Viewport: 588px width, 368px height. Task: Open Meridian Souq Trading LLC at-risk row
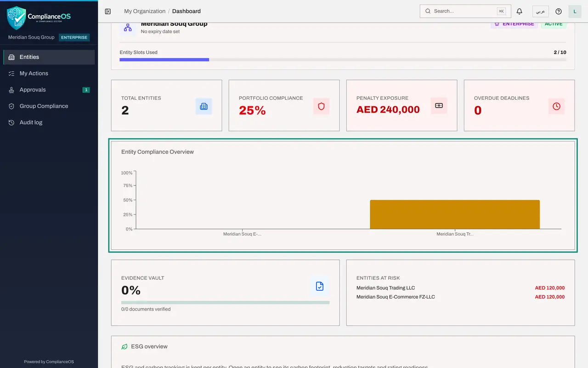click(x=460, y=288)
